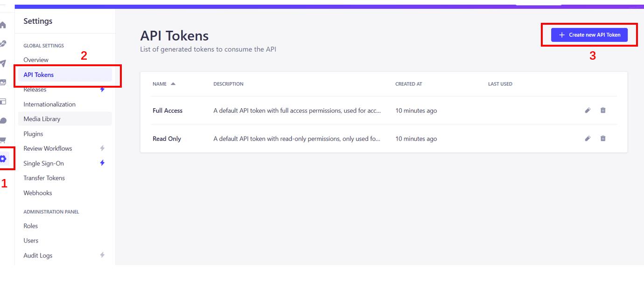
Task: Open Transfer Tokens settings
Action: [x=44, y=178]
